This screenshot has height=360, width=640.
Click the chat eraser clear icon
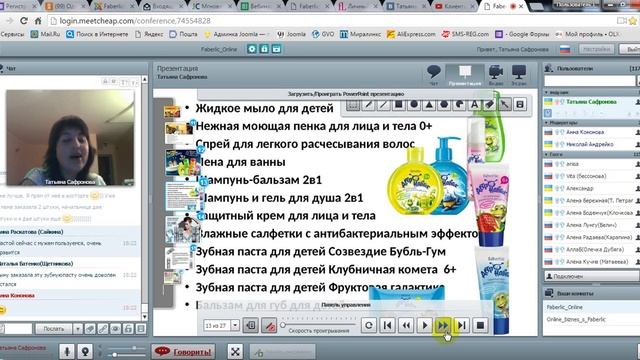click(90, 329)
